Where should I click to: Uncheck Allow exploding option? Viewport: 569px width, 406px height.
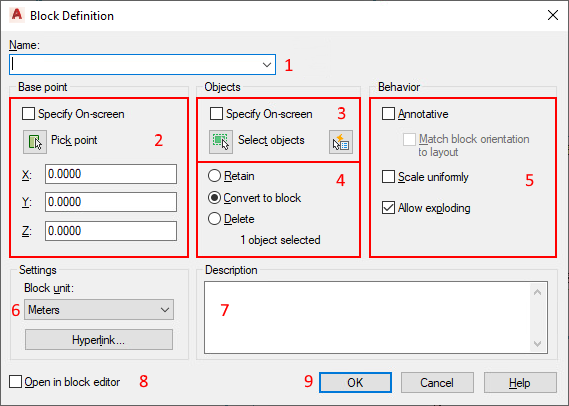point(388,208)
